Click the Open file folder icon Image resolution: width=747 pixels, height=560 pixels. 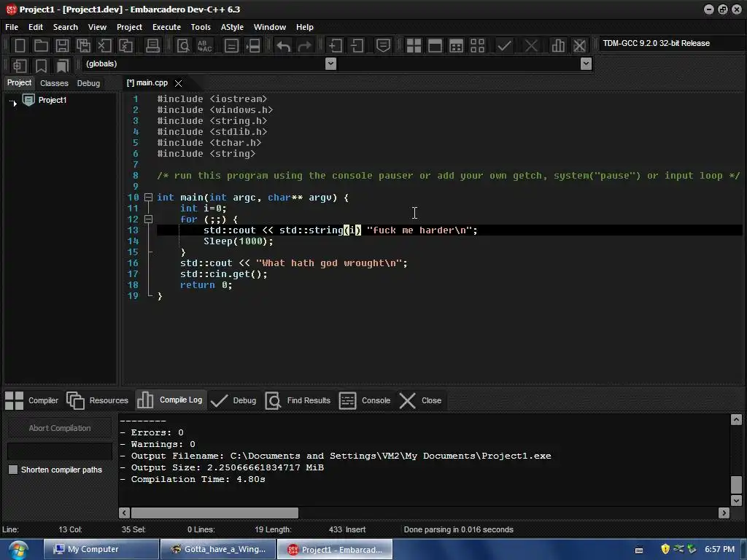point(41,46)
